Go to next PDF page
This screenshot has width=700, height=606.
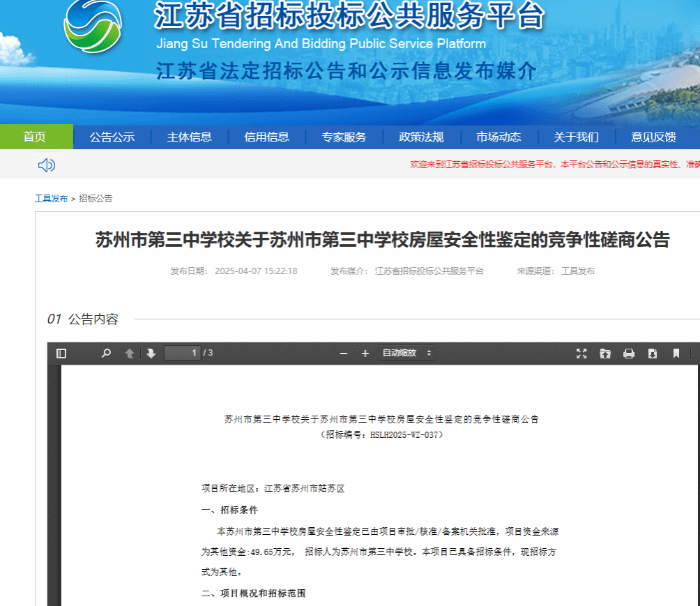(151, 354)
